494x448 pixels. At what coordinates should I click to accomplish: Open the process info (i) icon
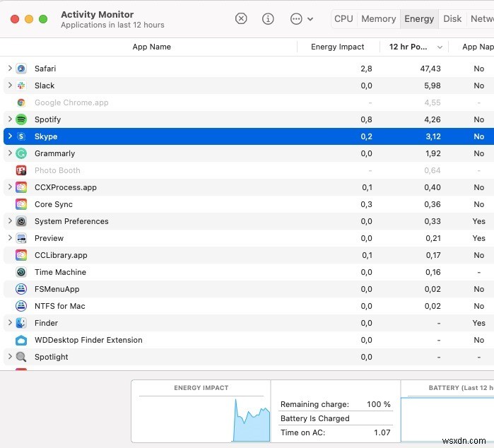pyautogui.click(x=268, y=18)
